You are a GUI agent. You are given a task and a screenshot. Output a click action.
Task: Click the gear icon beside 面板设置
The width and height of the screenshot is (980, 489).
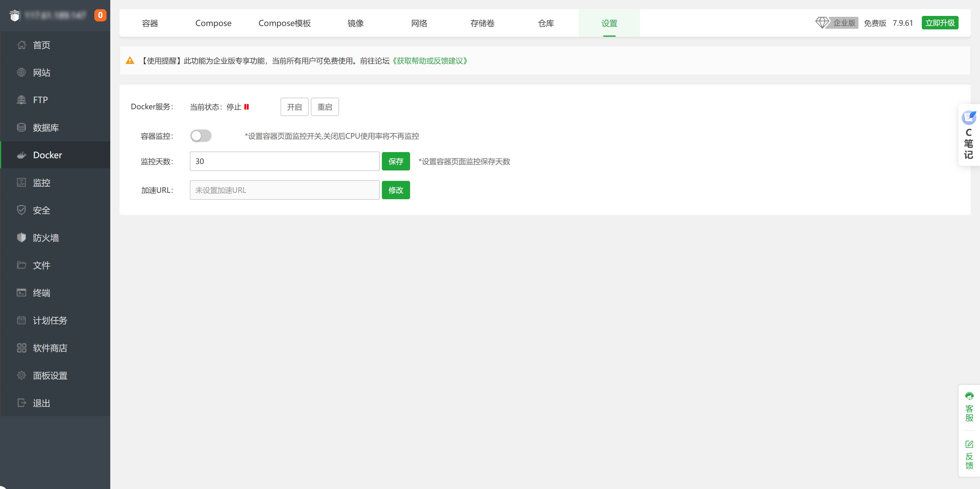pyautogui.click(x=21, y=375)
